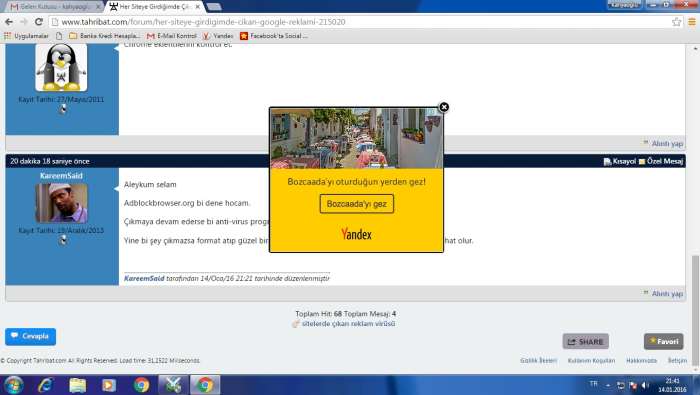Add thread to favorites with Favori button
Viewport: 700px width, 395px height.
(663, 341)
